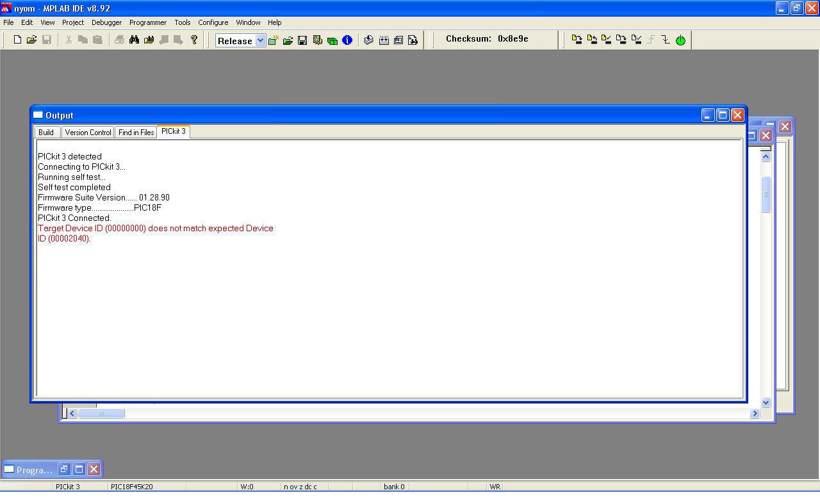Click the vertical scrollbar thumb behind Output
The height and width of the screenshot is (504, 820).
(766, 195)
